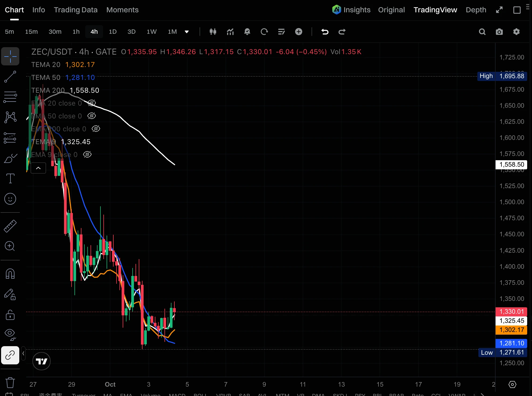Open the emoji icons tool

pyautogui.click(x=10, y=199)
